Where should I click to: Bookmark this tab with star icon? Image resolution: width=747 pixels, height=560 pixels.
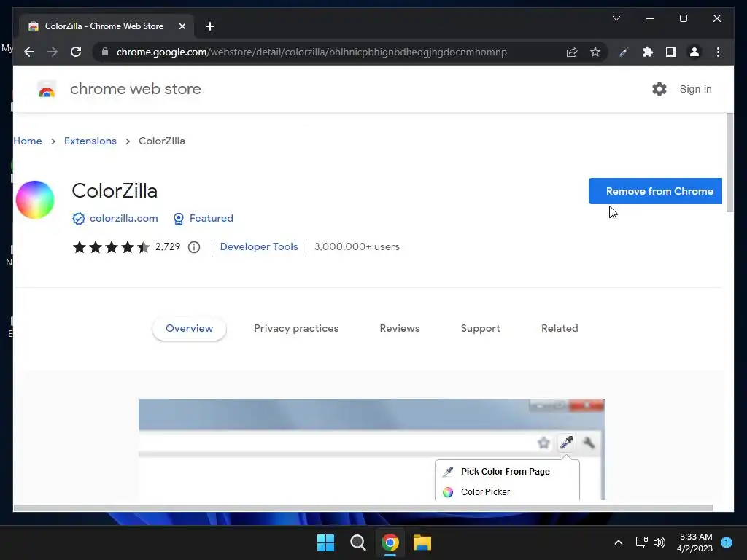pyautogui.click(x=595, y=52)
